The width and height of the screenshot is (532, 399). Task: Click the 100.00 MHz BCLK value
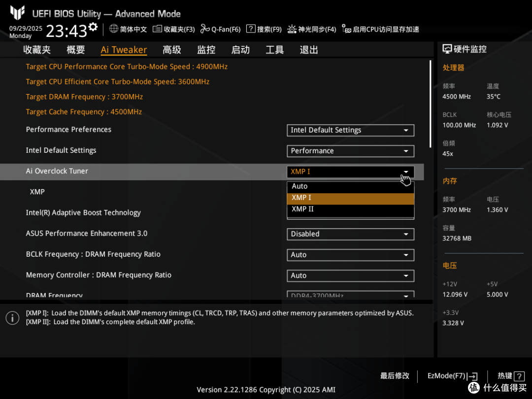point(460,125)
